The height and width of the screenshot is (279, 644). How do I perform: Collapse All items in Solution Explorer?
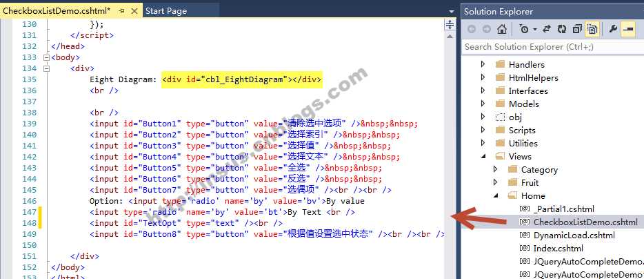pos(577,29)
